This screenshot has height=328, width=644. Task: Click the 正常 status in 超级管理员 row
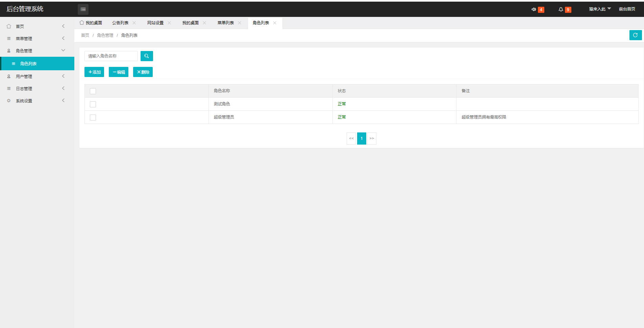pyautogui.click(x=342, y=117)
